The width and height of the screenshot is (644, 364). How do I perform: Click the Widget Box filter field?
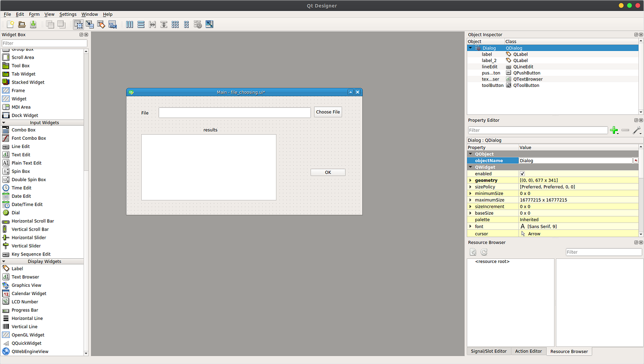pos(44,43)
